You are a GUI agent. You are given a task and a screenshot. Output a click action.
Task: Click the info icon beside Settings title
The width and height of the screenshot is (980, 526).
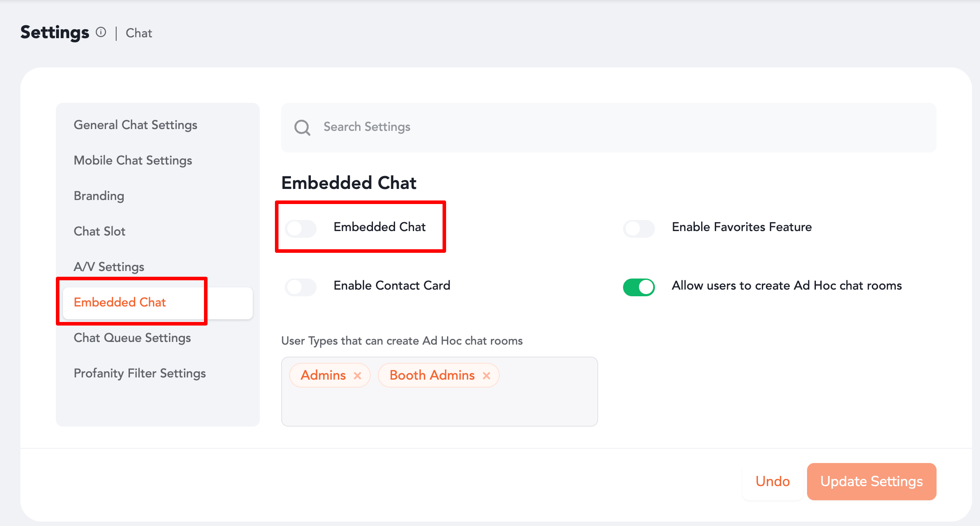[101, 32]
